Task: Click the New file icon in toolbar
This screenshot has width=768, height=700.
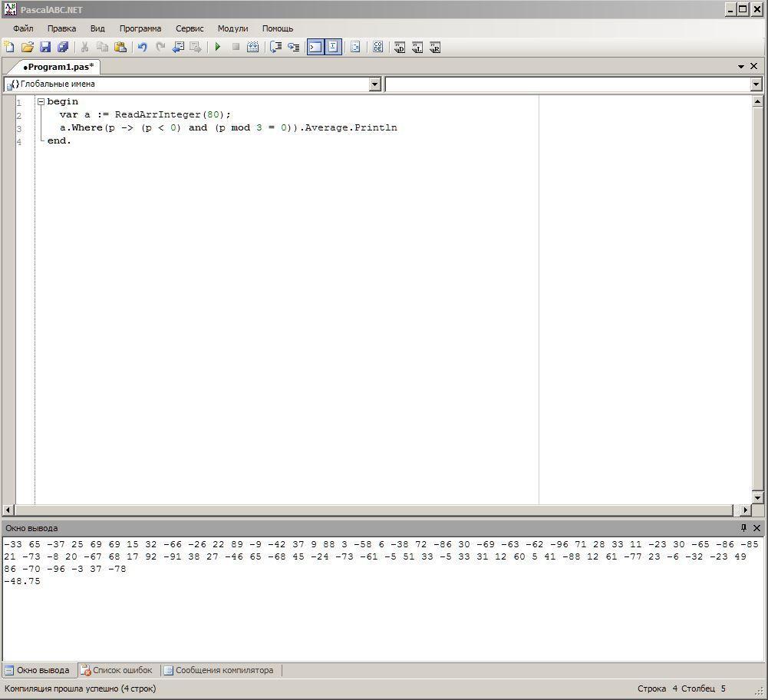Action: [9, 48]
